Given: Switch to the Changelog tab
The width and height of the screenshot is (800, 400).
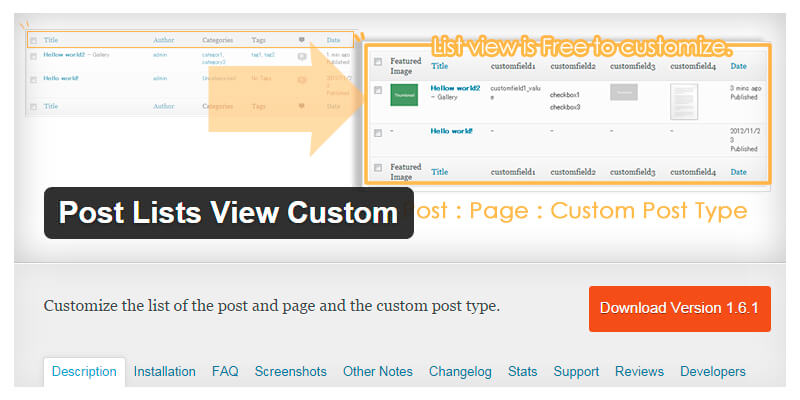Looking at the screenshot, I should pyautogui.click(x=460, y=371).
